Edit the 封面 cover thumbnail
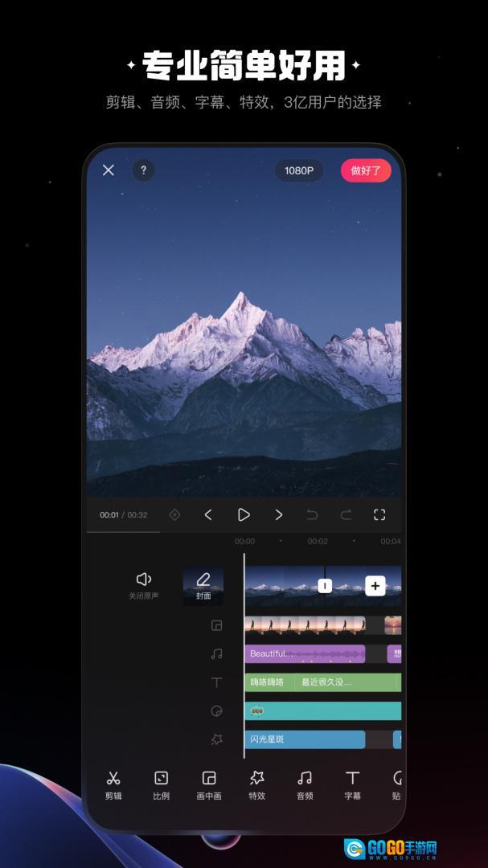 point(203,585)
